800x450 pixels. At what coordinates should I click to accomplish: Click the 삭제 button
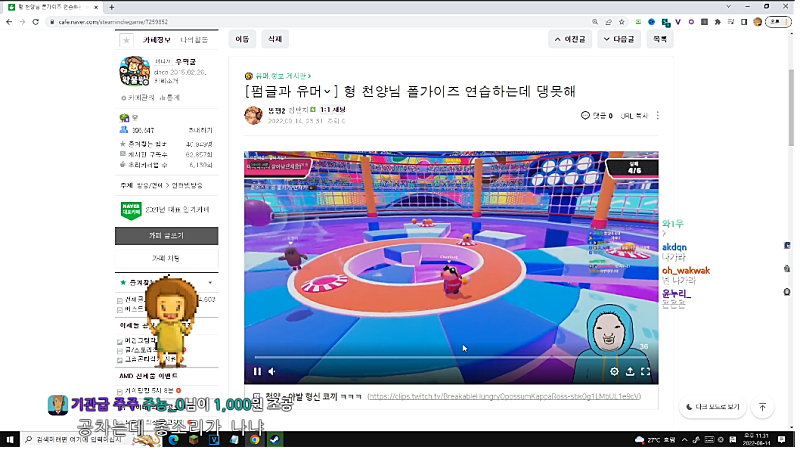coord(275,39)
